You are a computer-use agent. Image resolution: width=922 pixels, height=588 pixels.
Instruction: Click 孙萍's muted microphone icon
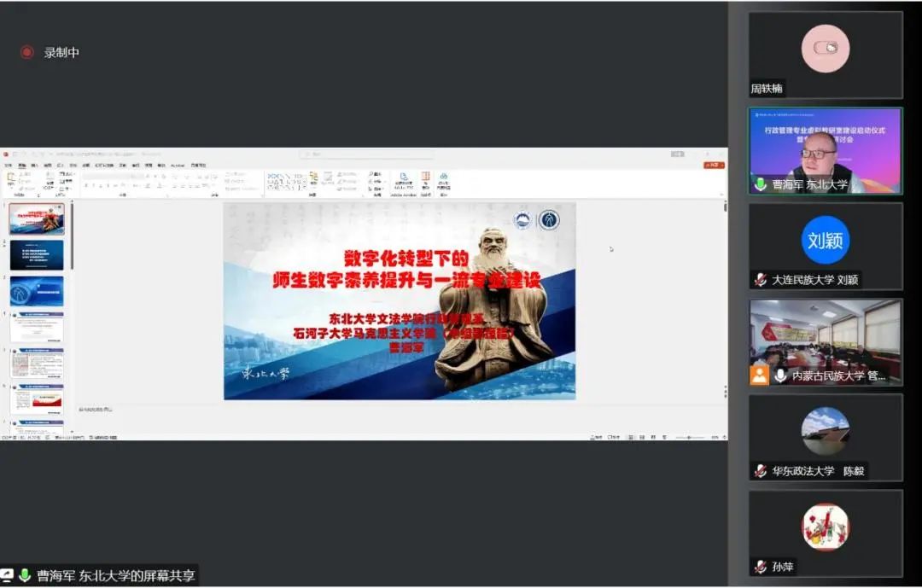(x=760, y=567)
